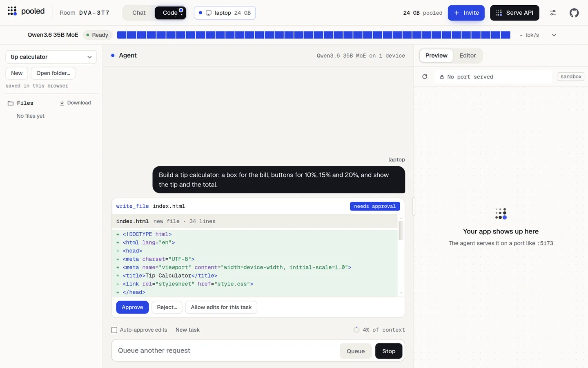The image size is (588, 368).
Task: Click the laptop 24 GB device chip
Action: [x=225, y=13]
